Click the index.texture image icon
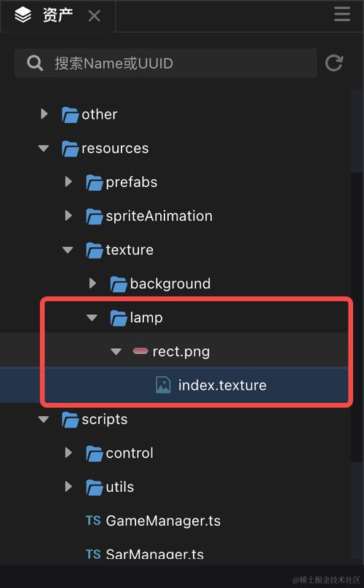 click(x=163, y=385)
